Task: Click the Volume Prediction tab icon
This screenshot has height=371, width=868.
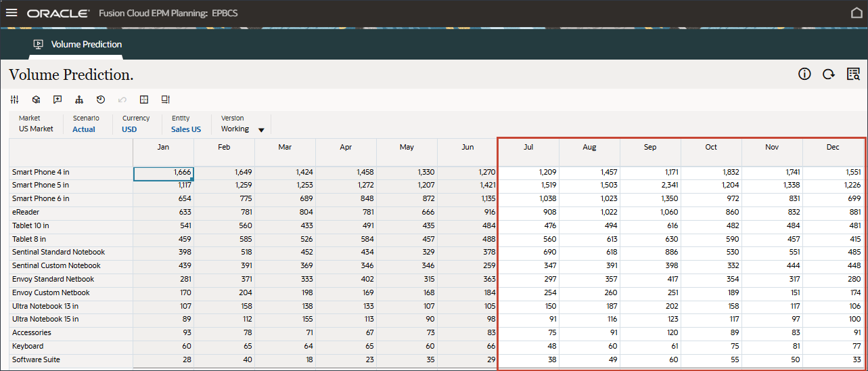Action: (x=39, y=44)
